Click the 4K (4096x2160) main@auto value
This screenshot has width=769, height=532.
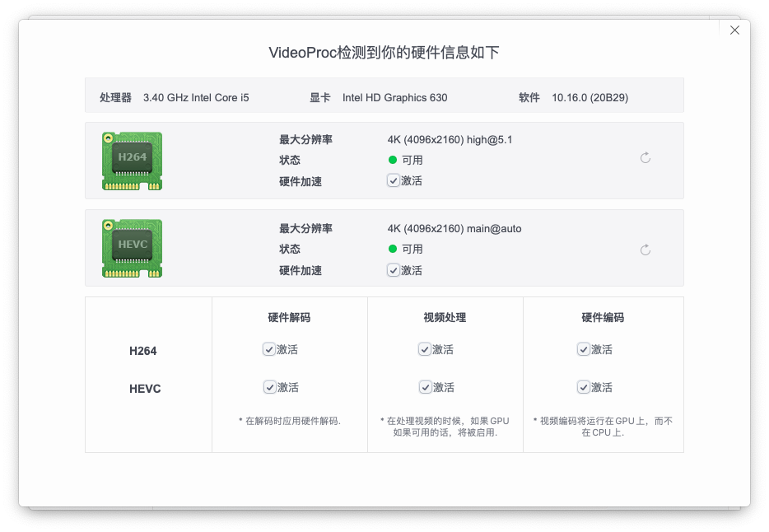(454, 228)
